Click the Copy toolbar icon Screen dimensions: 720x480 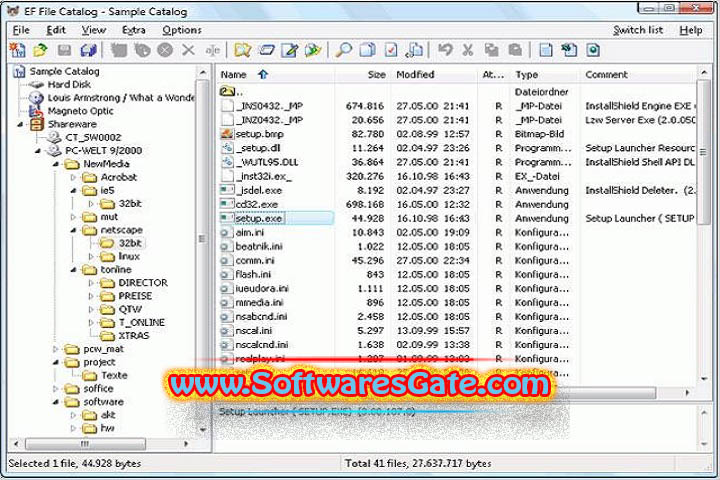(492, 50)
